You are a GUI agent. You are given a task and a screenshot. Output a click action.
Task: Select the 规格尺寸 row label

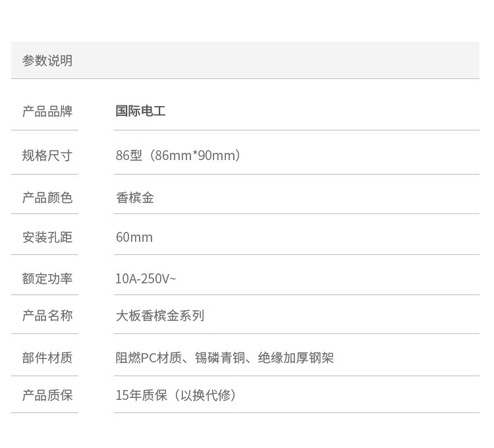click(x=47, y=155)
